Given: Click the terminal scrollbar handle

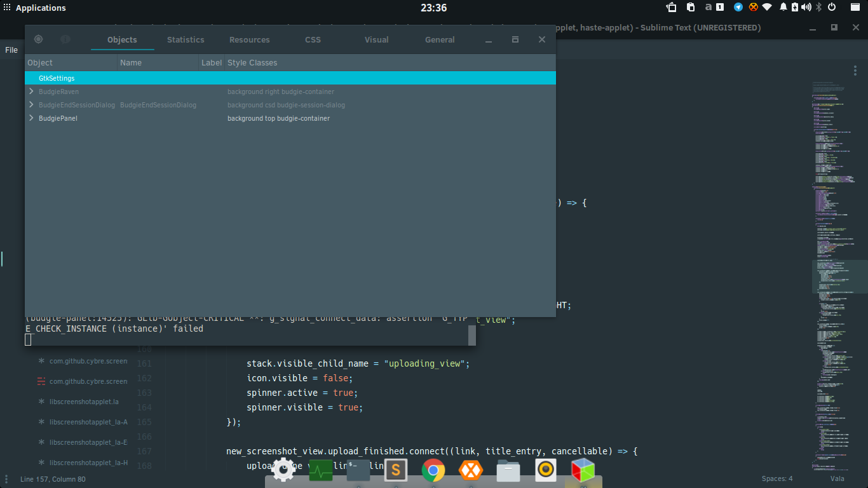Looking at the screenshot, I should pyautogui.click(x=472, y=335).
